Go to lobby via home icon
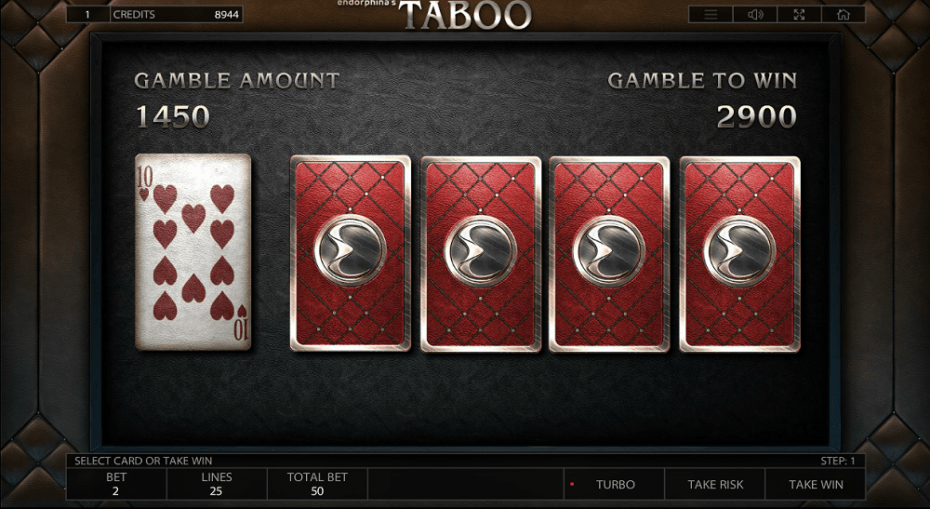The height and width of the screenshot is (509, 930). coord(843,15)
